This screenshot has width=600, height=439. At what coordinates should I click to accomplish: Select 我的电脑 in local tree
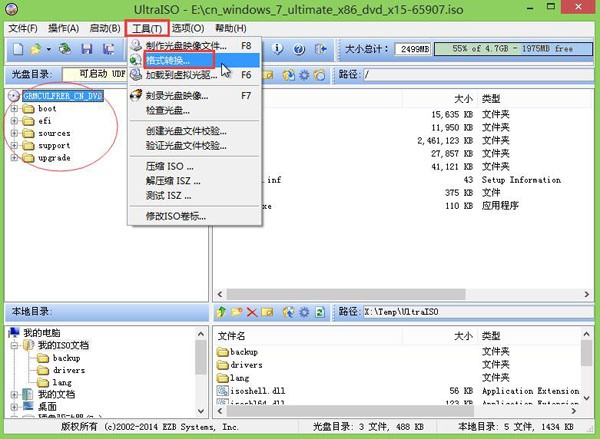(x=42, y=333)
